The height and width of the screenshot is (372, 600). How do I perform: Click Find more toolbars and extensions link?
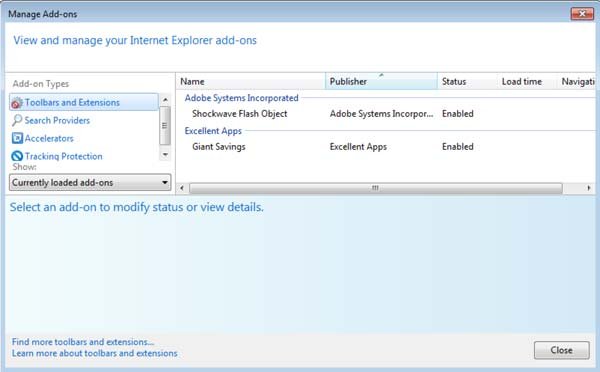coord(83,342)
